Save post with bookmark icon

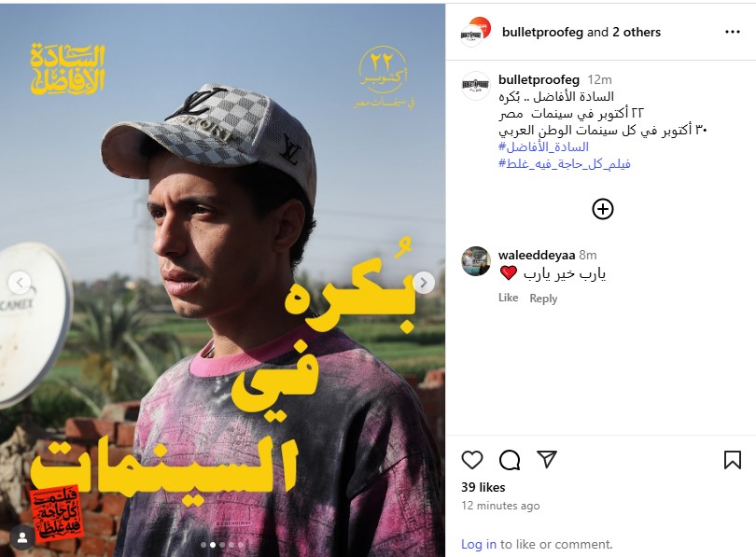tap(733, 460)
